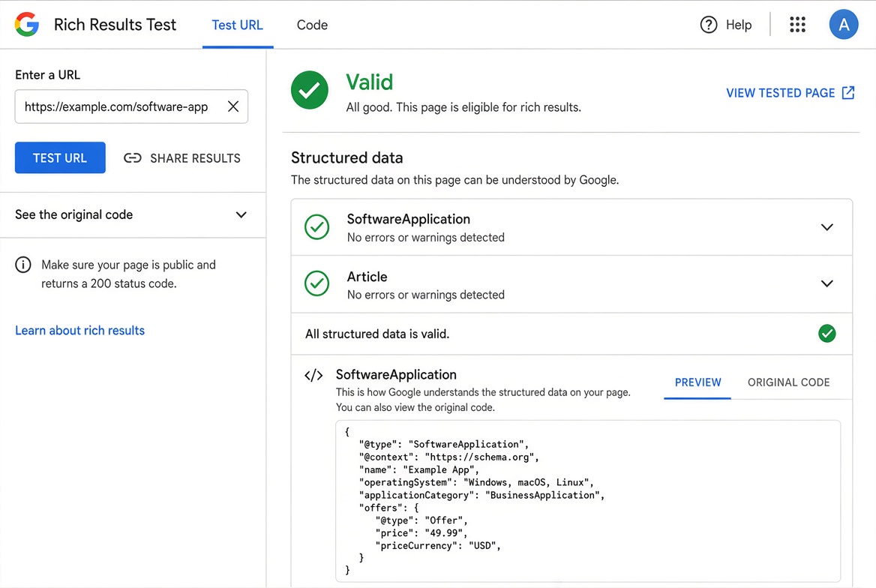Screen dimensions: 876x588
Task: Click the All structured data valid checkmark
Action: click(x=826, y=334)
